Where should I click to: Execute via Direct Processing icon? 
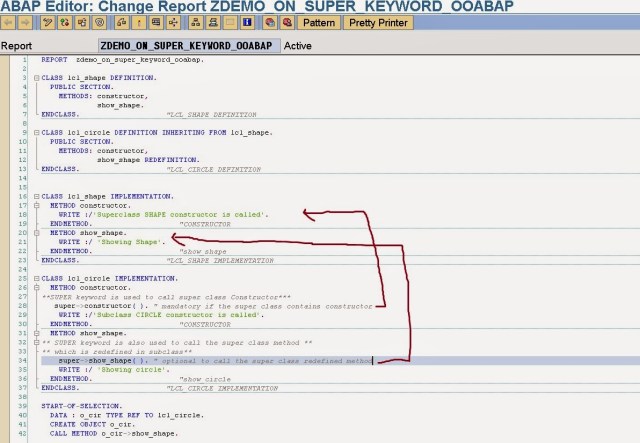(156, 22)
